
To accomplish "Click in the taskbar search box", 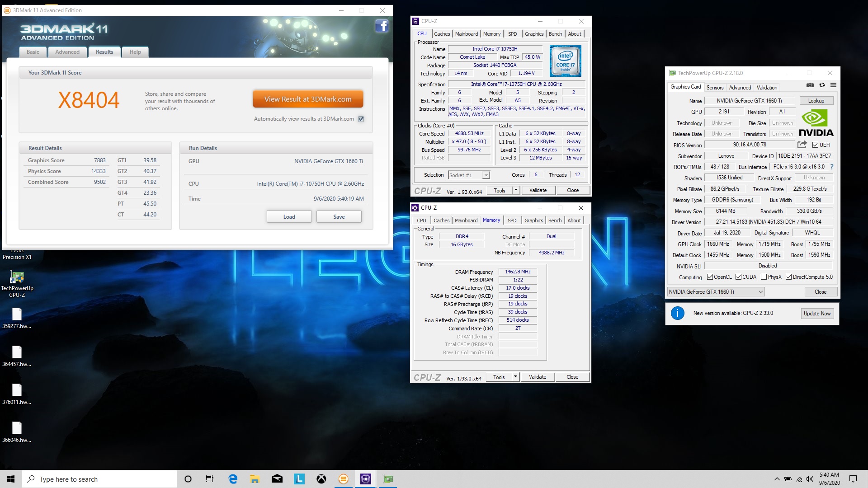I will click(99, 479).
